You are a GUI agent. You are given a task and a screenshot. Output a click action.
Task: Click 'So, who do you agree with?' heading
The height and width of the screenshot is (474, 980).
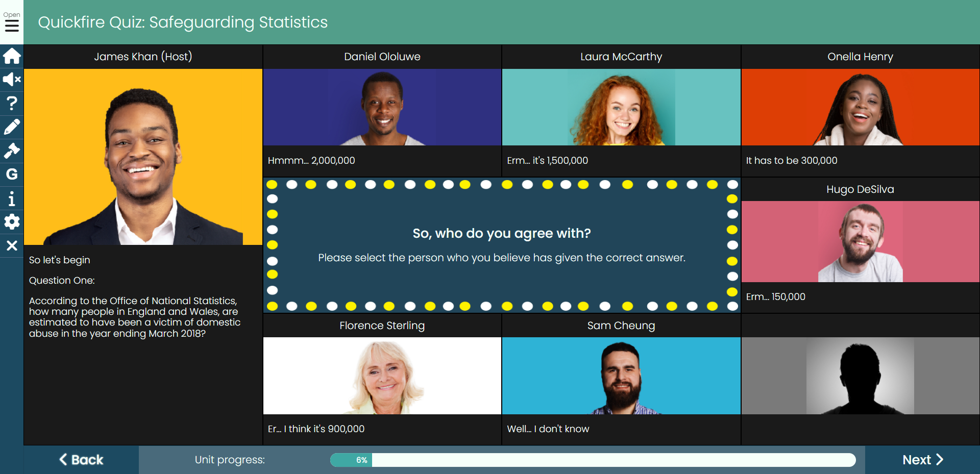click(502, 233)
